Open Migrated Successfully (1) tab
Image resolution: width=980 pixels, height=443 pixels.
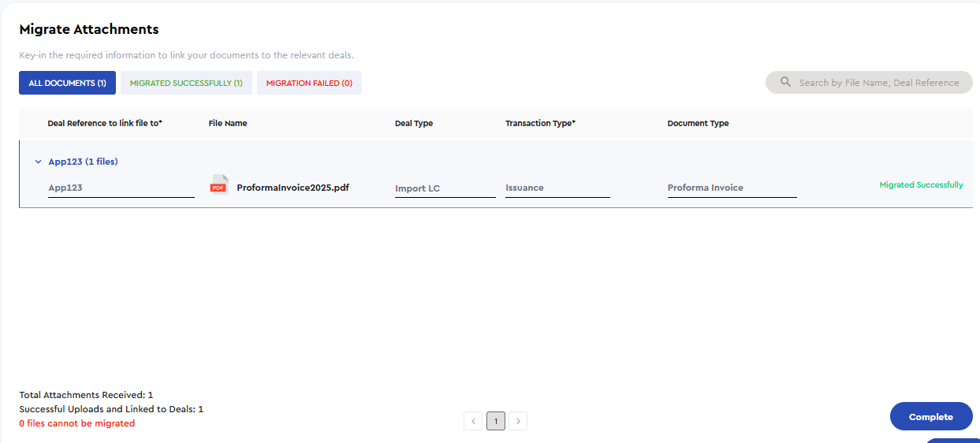(186, 83)
